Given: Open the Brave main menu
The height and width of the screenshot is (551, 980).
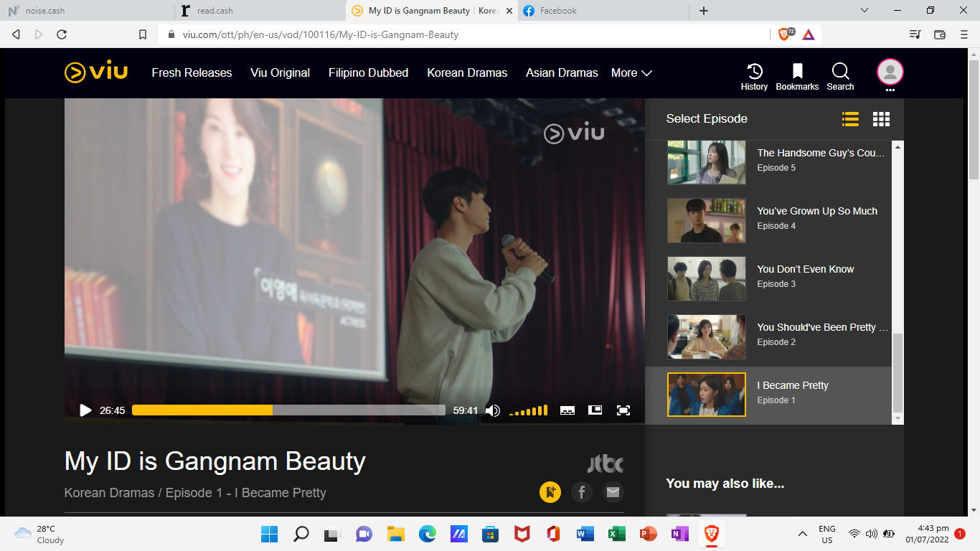Looking at the screenshot, I should click(963, 34).
